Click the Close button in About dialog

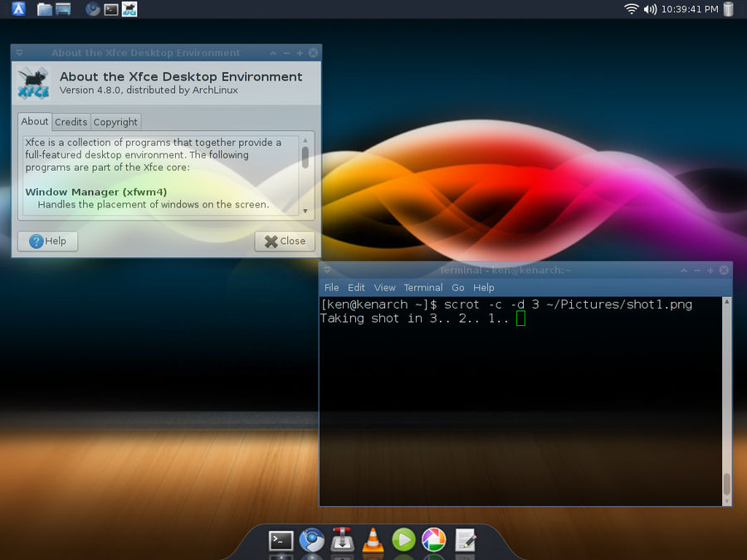pos(285,241)
